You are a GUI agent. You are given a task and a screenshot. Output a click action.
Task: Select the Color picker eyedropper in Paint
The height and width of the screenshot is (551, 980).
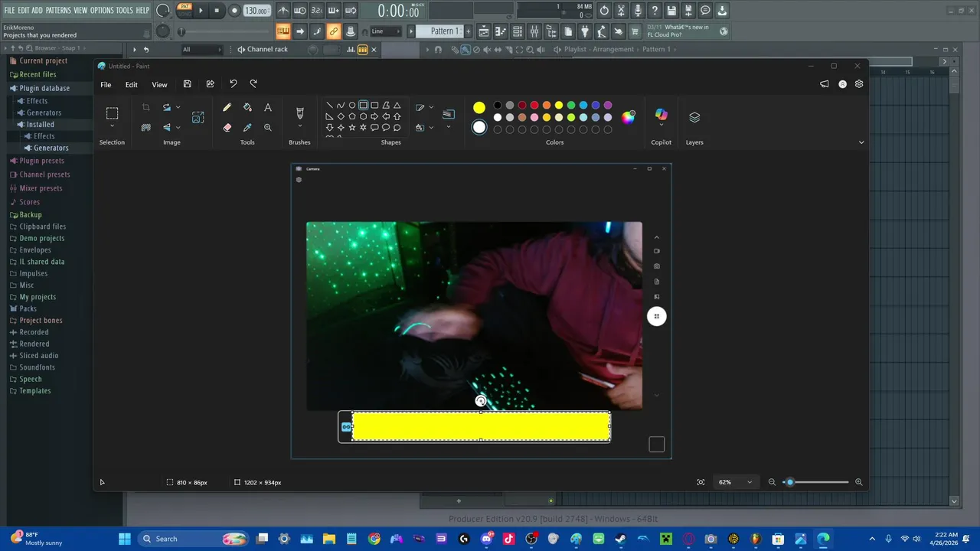(247, 128)
